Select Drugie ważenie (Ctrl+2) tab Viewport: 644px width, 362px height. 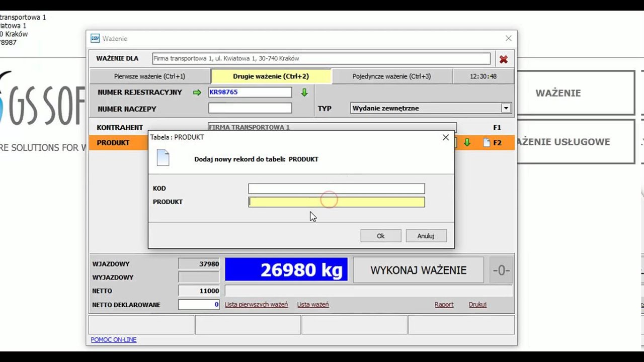271,76
